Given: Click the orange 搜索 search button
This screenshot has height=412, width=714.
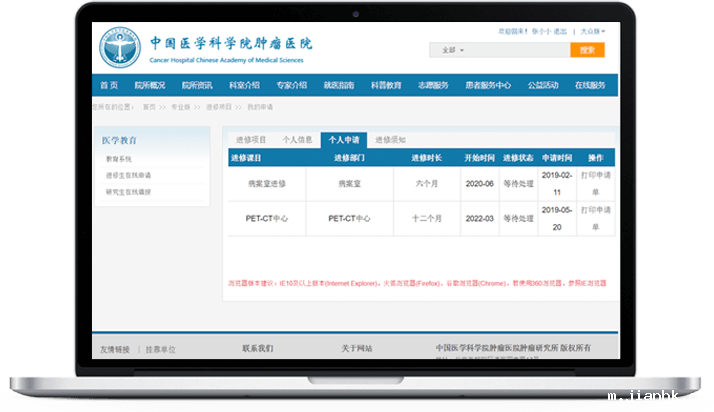Looking at the screenshot, I should [587, 50].
